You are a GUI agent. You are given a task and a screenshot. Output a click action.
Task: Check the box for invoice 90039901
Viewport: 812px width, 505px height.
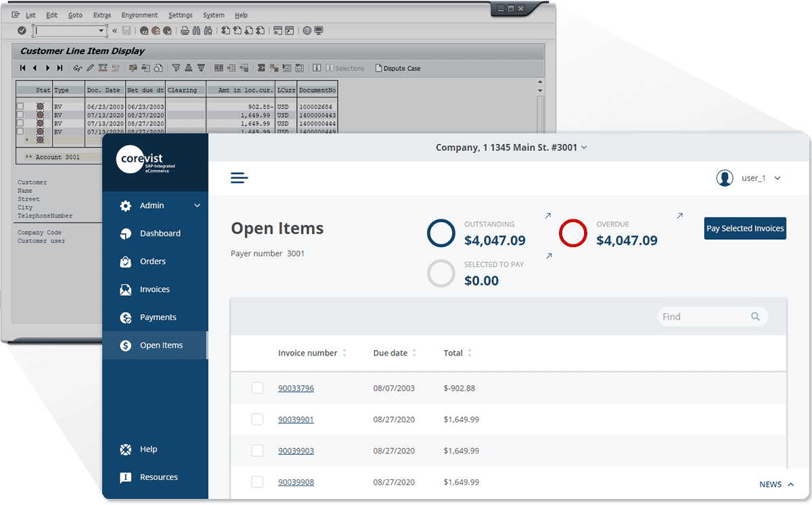pyautogui.click(x=257, y=420)
